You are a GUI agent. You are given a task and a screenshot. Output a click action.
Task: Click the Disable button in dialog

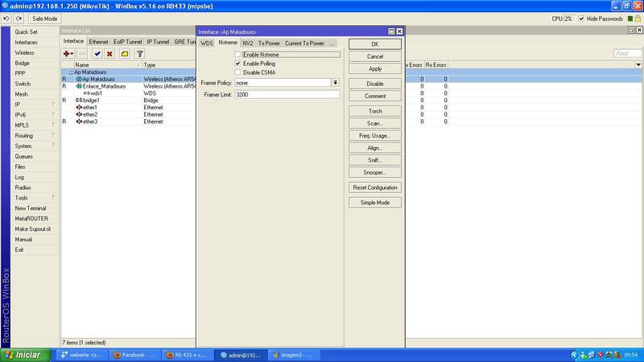(375, 84)
